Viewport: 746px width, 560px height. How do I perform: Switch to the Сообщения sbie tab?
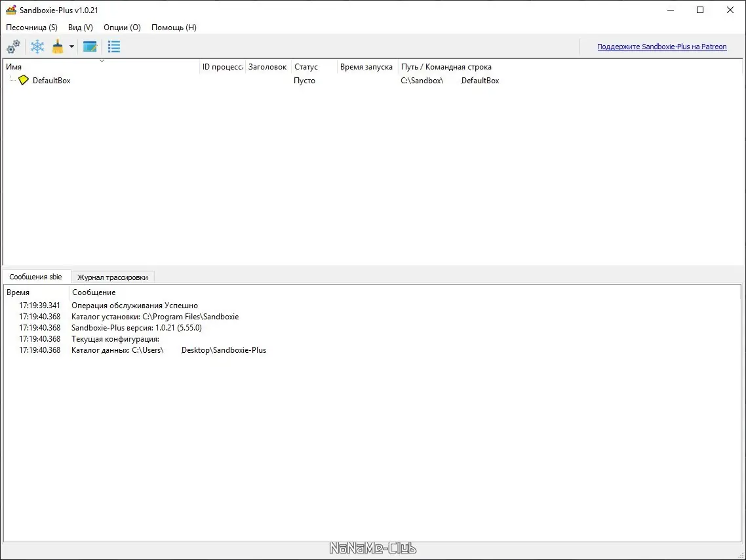(x=35, y=277)
